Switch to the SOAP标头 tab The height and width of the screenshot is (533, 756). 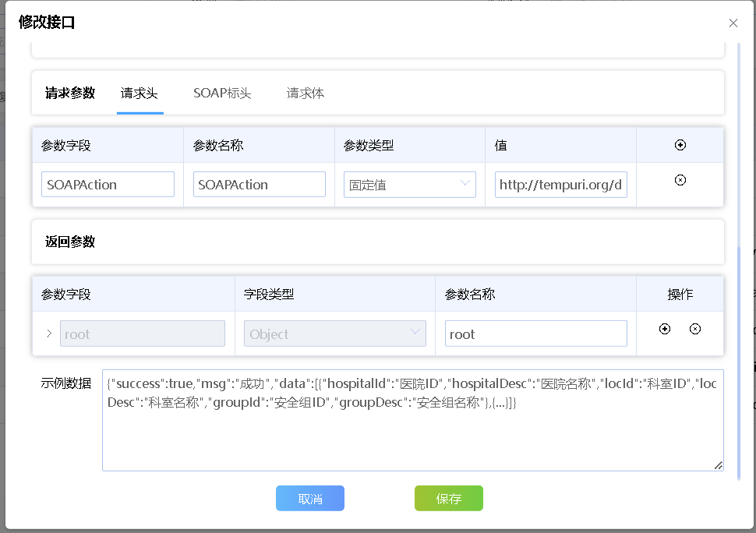221,92
